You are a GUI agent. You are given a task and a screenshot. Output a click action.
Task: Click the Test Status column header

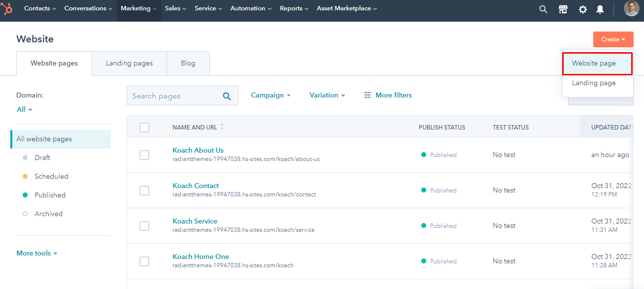pos(510,128)
